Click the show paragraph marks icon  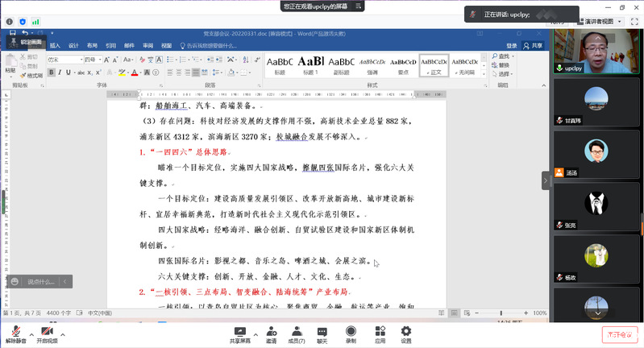pyautogui.click(x=257, y=60)
